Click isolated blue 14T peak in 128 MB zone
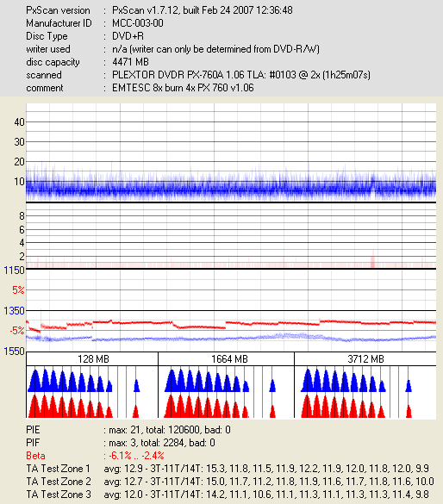The image size is (443, 504). point(136,386)
